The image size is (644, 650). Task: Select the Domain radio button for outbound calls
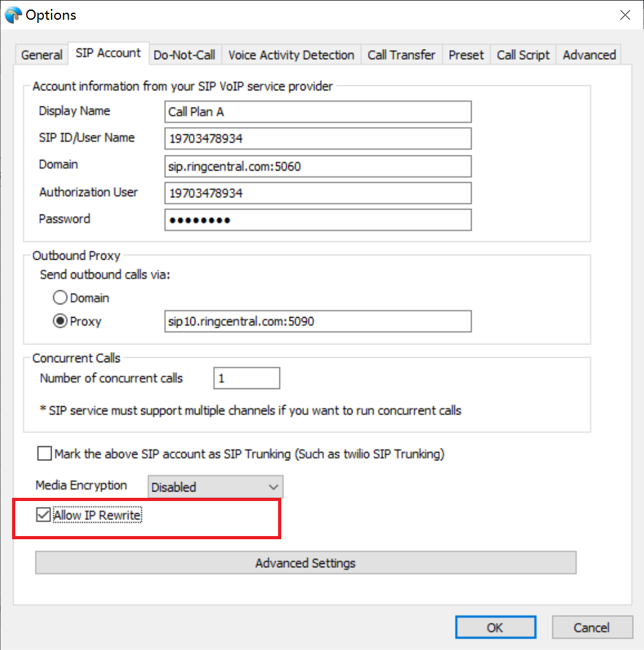(x=60, y=297)
